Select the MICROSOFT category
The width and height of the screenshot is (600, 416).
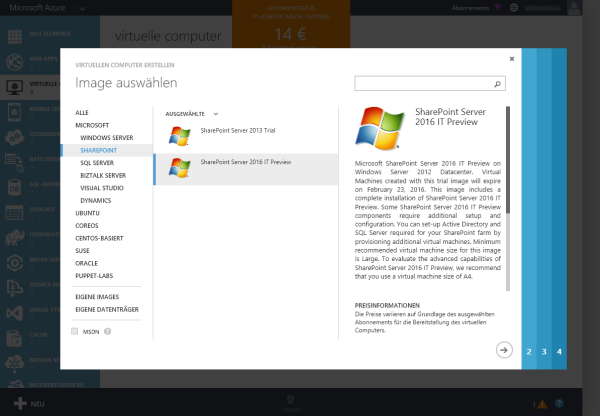(92, 125)
